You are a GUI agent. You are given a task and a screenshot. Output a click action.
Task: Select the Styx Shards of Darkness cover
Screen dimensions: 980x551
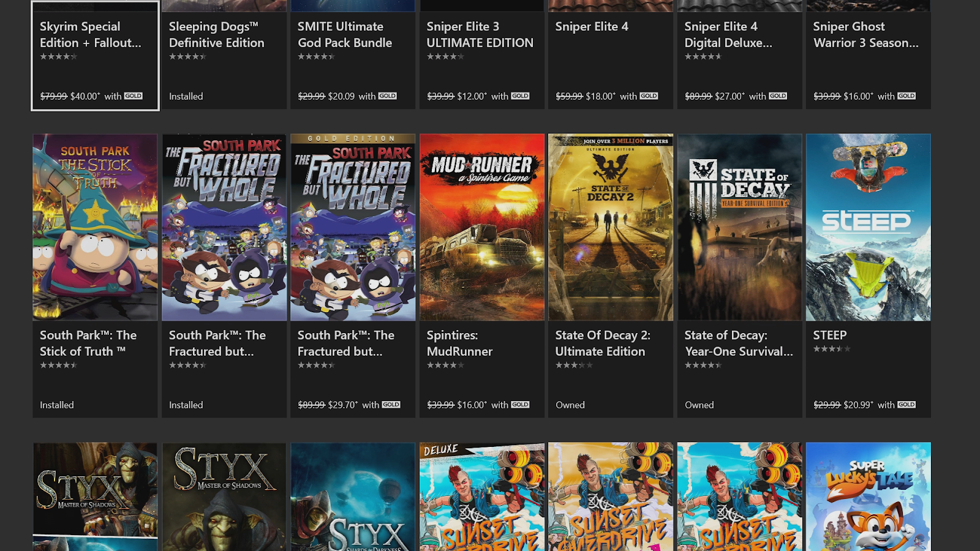coord(353,497)
